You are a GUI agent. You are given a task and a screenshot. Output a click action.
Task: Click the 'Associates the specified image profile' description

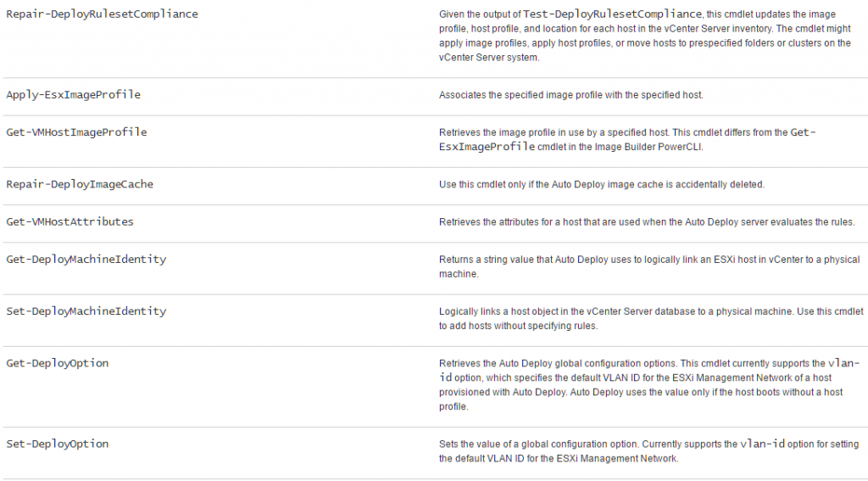point(570,95)
